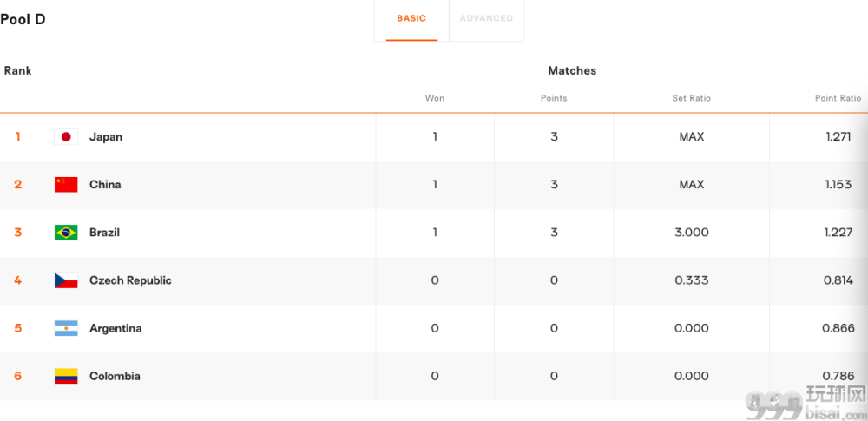
Task: Click the Czech Republic flag icon
Action: coord(66,280)
